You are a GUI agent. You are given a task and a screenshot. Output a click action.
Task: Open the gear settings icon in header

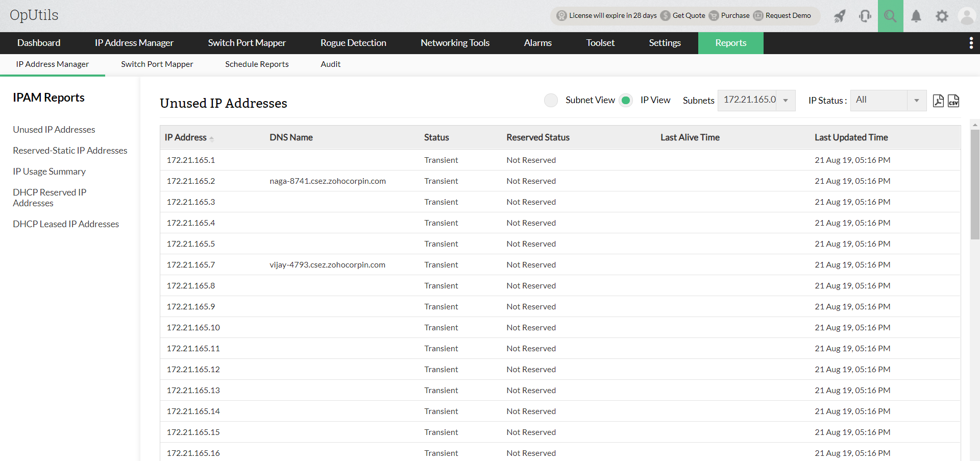click(942, 16)
